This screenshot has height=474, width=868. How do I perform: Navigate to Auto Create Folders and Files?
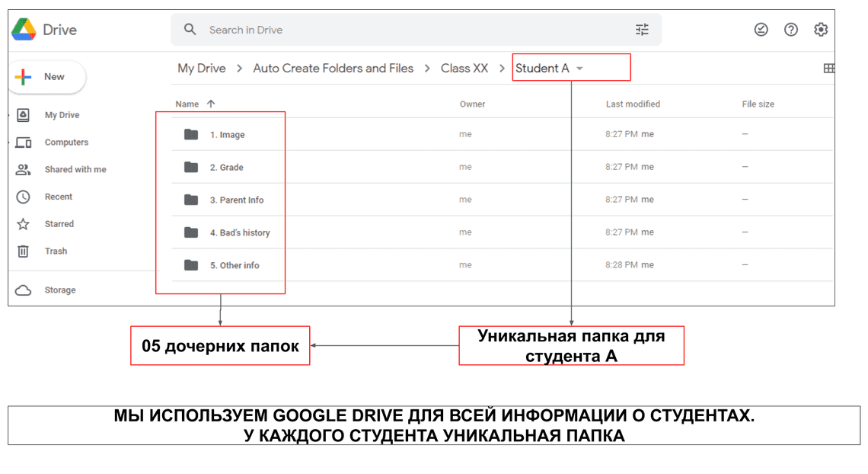tap(333, 68)
